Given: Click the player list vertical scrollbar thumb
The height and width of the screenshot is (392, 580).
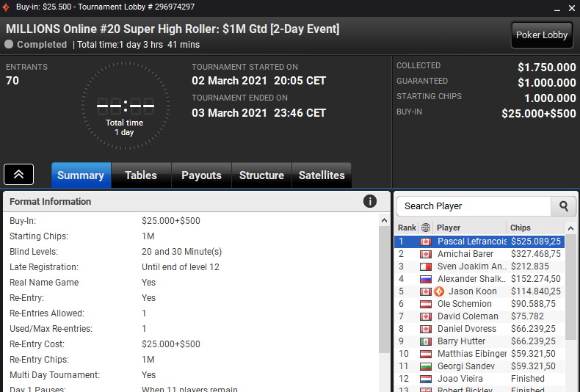Looking at the screenshot, I should (x=570, y=286).
